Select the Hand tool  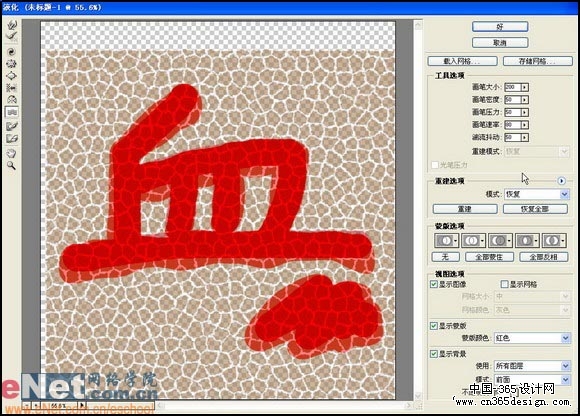point(12,153)
